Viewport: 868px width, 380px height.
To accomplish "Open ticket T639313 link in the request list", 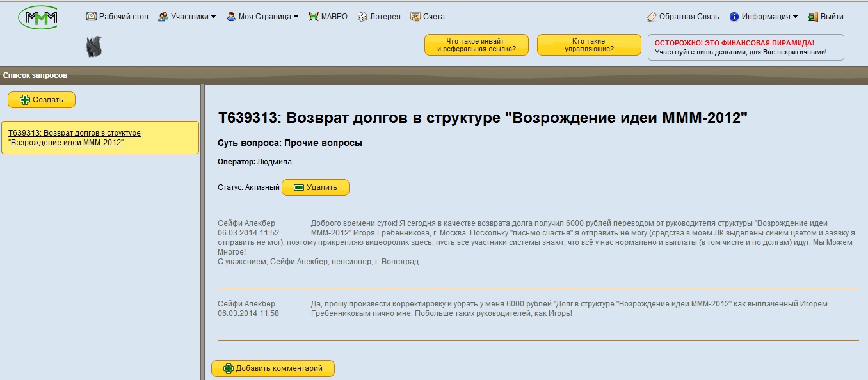I will (74, 138).
